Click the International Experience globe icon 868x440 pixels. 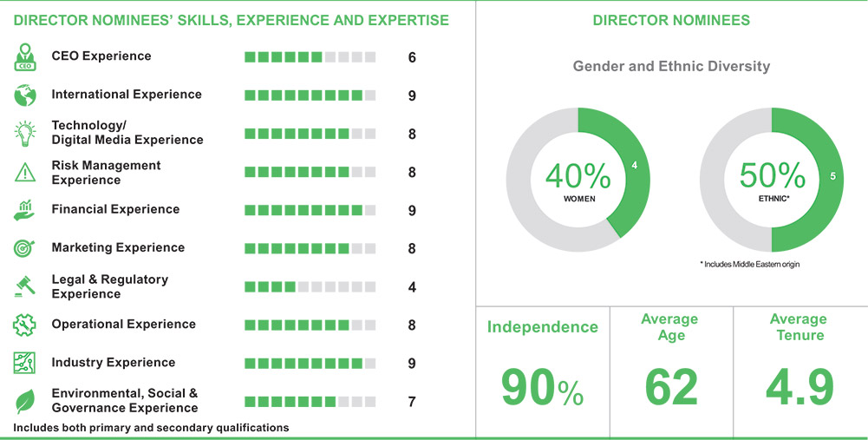click(24, 95)
